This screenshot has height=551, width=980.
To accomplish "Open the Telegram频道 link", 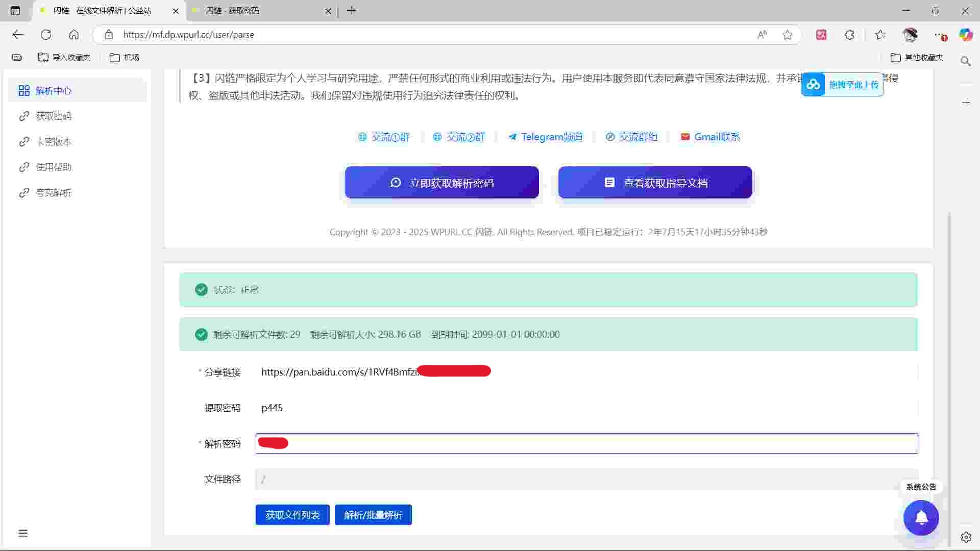I will [x=545, y=137].
